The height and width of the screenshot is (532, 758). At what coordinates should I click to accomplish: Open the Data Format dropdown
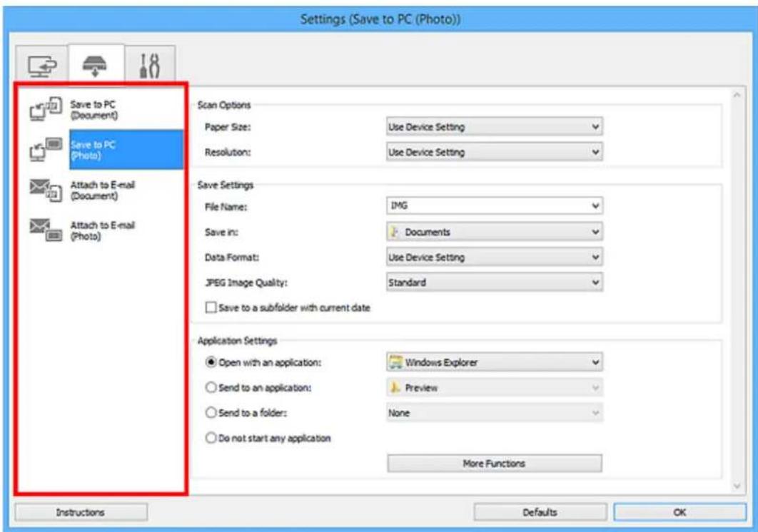point(494,257)
